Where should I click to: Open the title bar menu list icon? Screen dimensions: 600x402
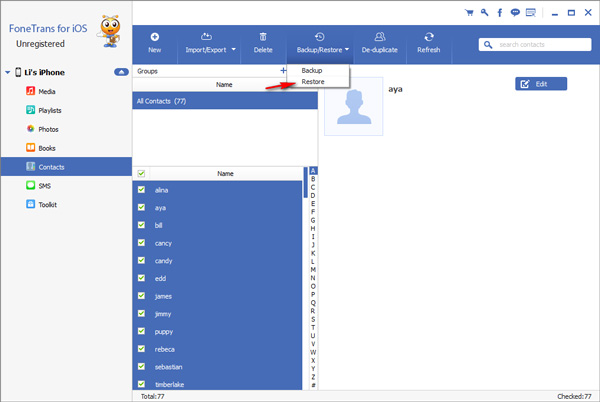tap(531, 13)
